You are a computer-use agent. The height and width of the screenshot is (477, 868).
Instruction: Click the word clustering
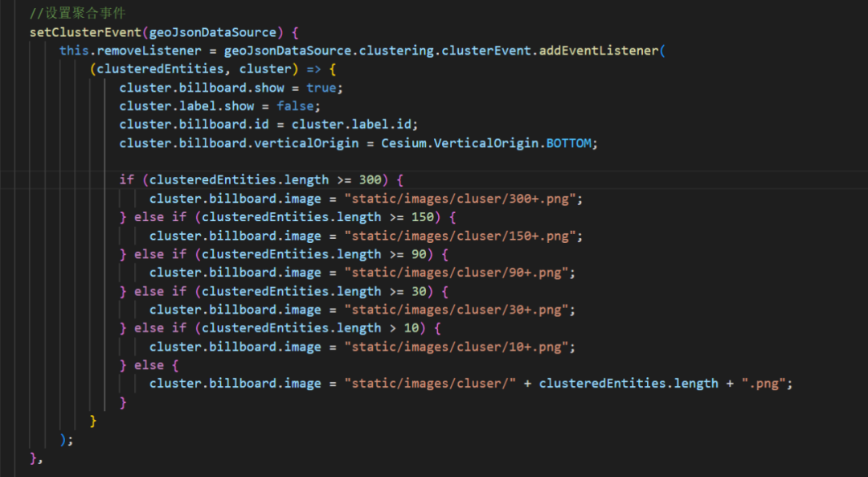395,51
